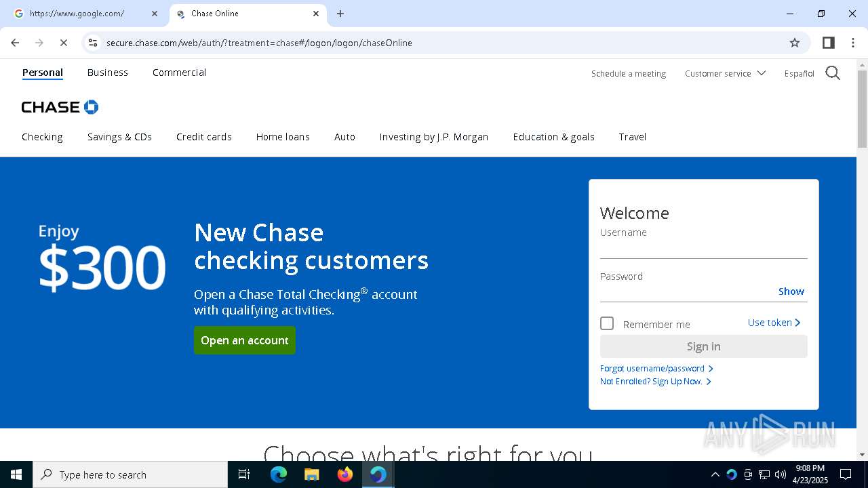
Task: Open the Auto menu
Action: pos(344,137)
